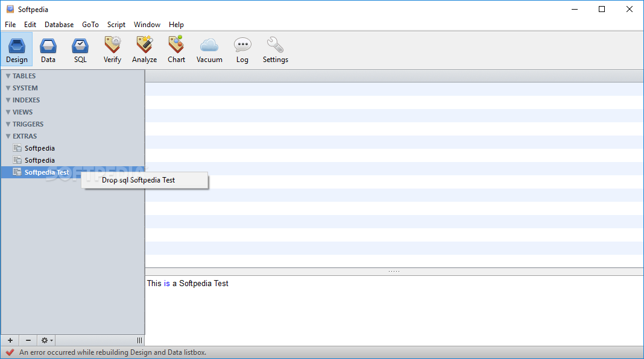
Task: Open the Log window
Action: click(x=242, y=49)
